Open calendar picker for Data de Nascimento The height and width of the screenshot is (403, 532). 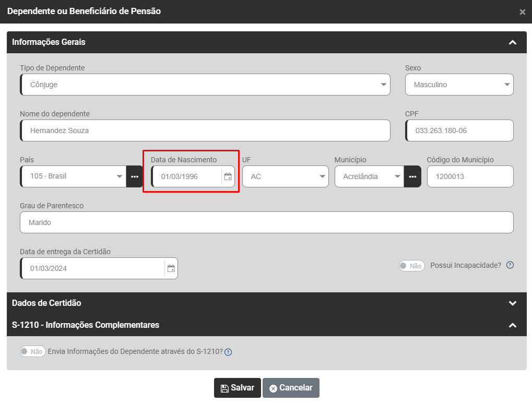click(228, 176)
